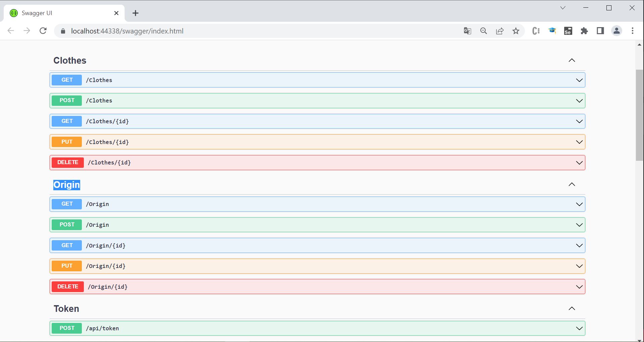Expand DELETE /Origin/{id} arrow
This screenshot has height=342, width=644.
pos(579,287)
